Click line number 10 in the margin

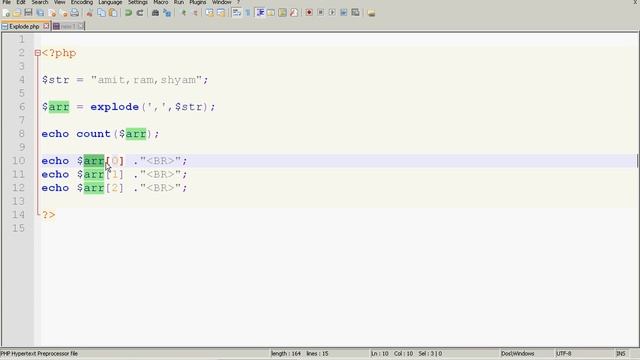[x=18, y=160]
